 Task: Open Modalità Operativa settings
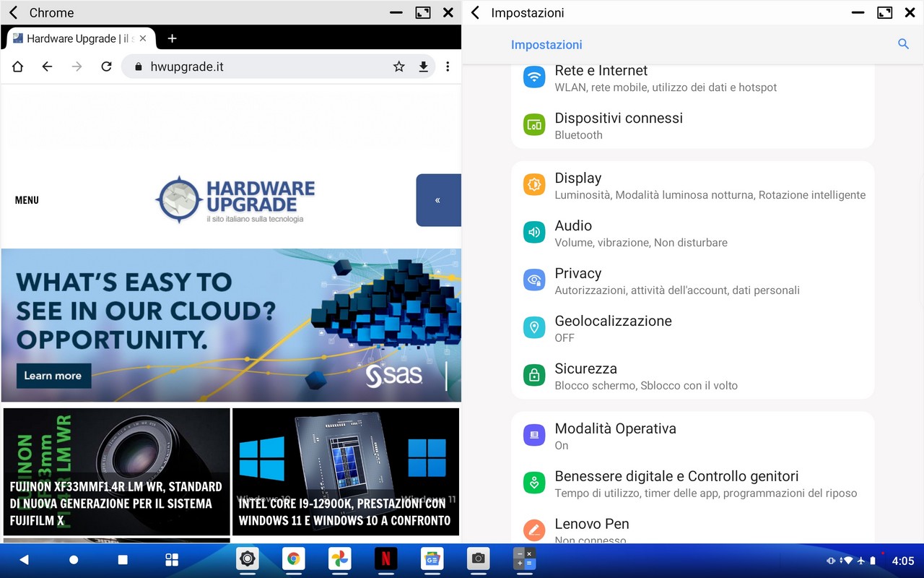tap(692, 436)
